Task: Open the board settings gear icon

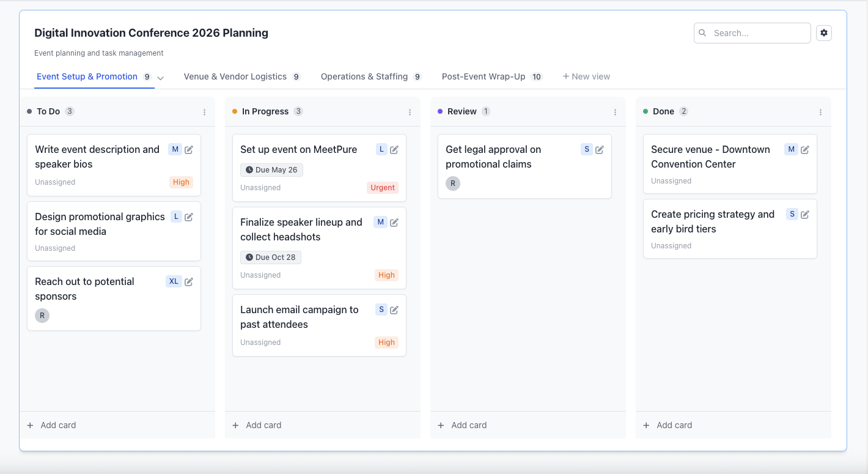Action: (824, 33)
